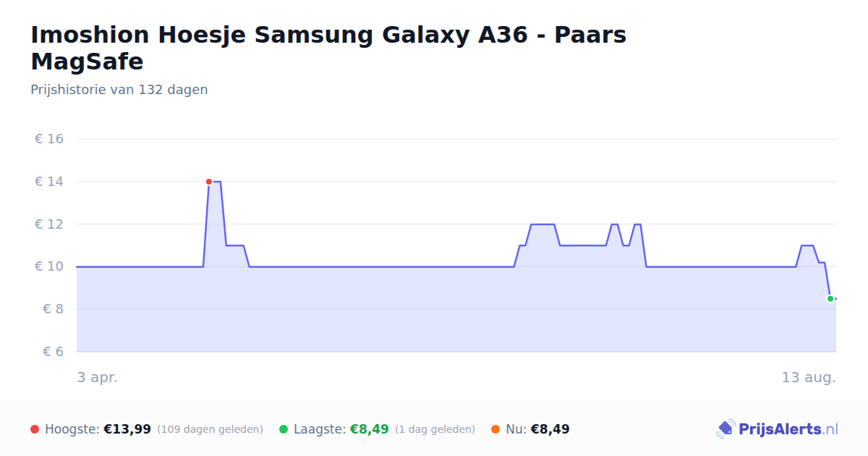Select the orange Nu legend dot

click(495, 429)
